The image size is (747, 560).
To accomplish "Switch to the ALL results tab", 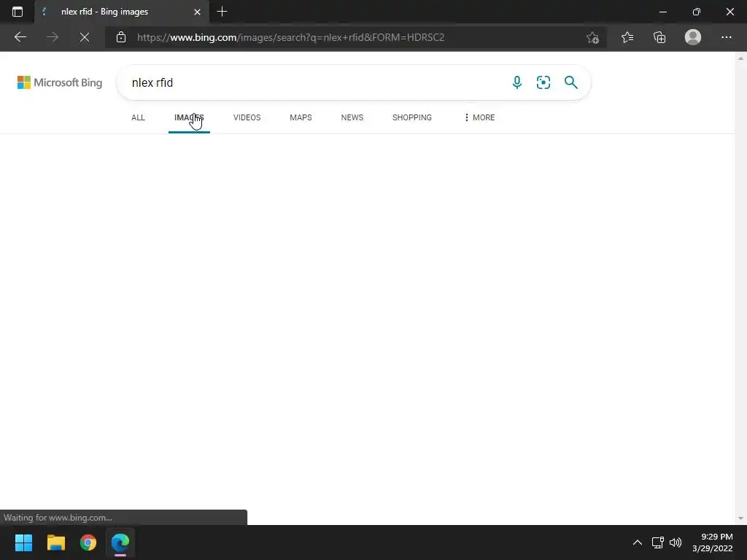I will pyautogui.click(x=138, y=117).
